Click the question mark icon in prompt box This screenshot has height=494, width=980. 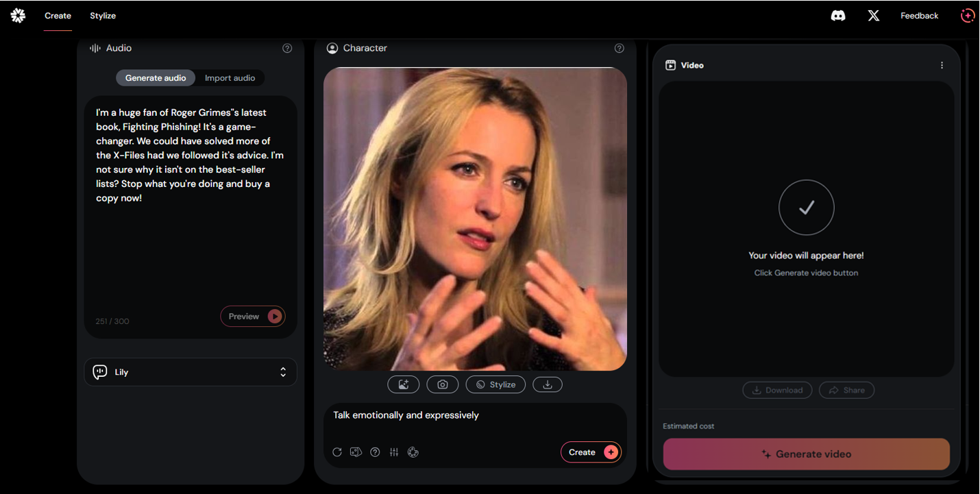(375, 452)
